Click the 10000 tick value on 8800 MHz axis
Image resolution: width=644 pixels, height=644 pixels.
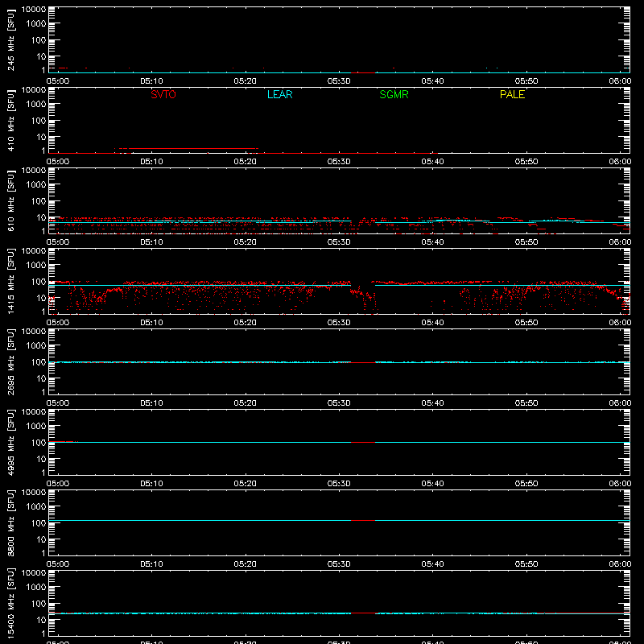click(34, 493)
